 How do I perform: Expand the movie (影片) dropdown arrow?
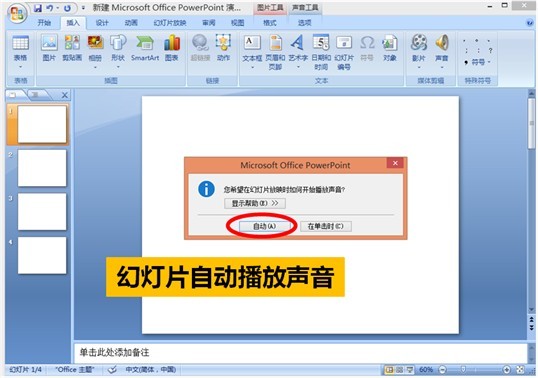click(419, 67)
